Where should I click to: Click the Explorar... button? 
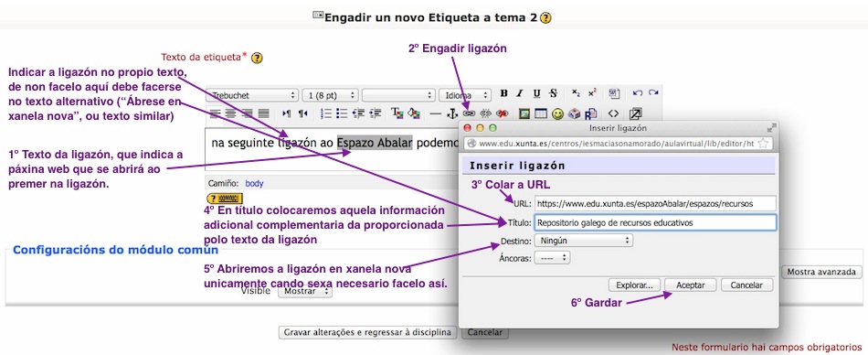pos(634,285)
